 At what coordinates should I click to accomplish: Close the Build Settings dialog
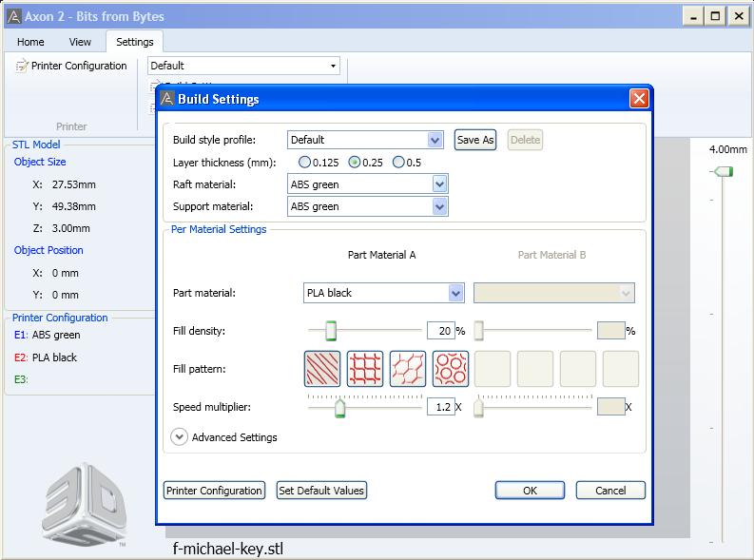[639, 99]
